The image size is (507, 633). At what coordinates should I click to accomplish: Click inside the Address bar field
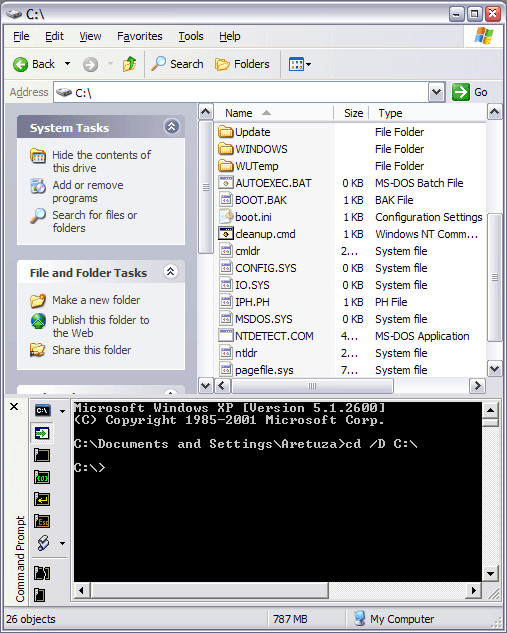point(241,92)
